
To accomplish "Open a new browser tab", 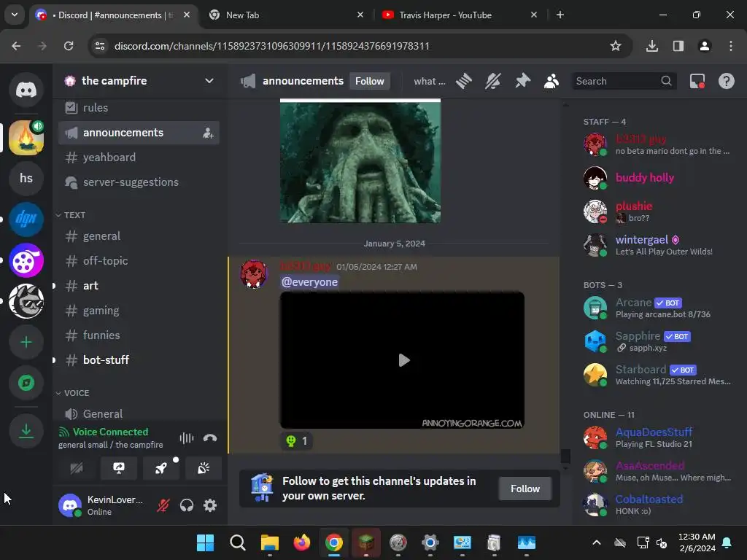I will pyautogui.click(x=560, y=15).
